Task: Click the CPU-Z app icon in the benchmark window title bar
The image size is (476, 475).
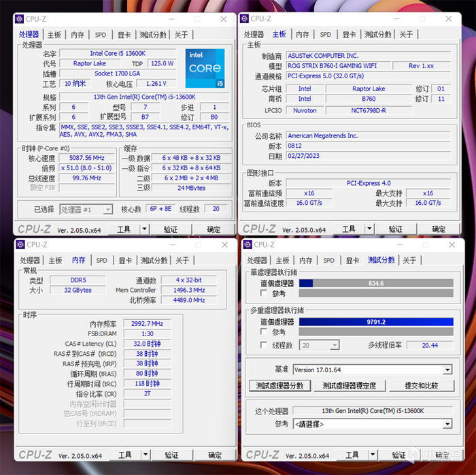Action: pos(248,244)
